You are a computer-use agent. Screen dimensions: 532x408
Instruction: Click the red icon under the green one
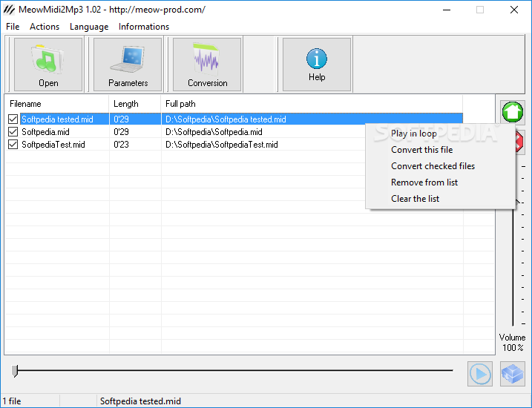pos(519,142)
